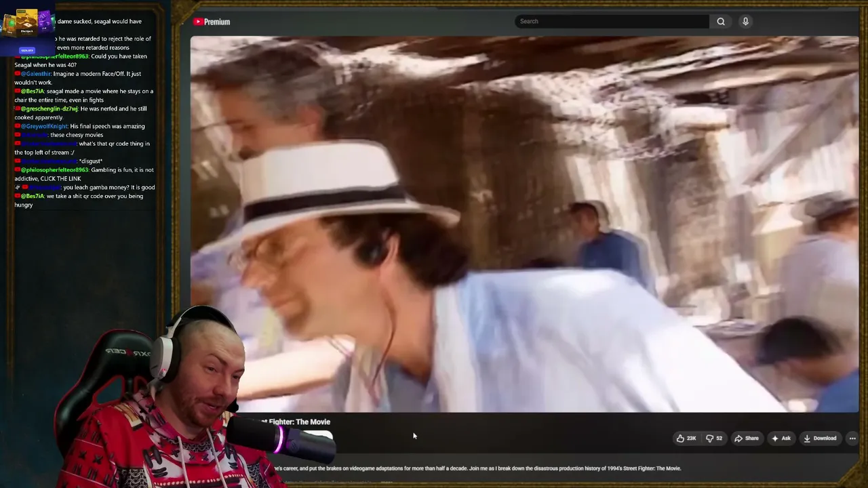
Task: Click the '*disgust*' chat message
Action: click(x=91, y=161)
